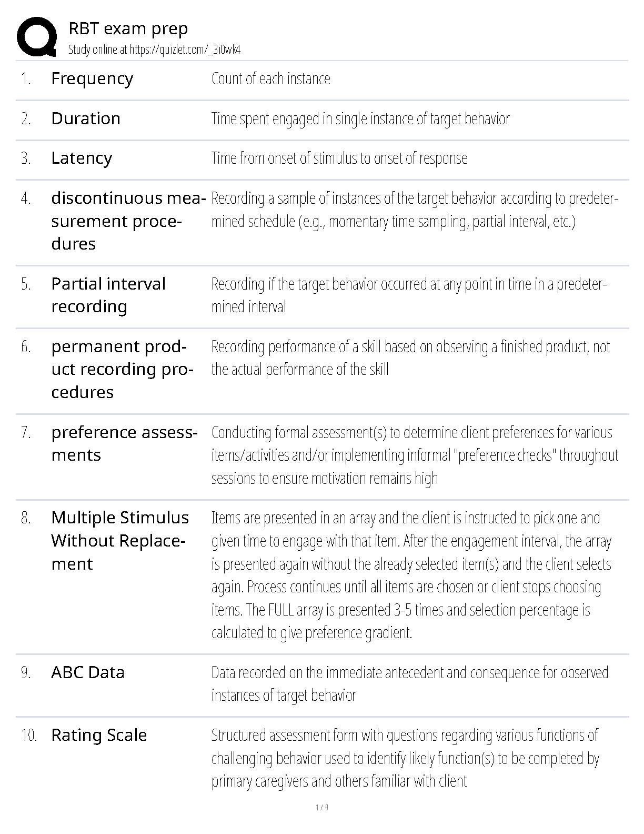Select the Frequency term
Screen dimensions: 644x834
[92, 79]
